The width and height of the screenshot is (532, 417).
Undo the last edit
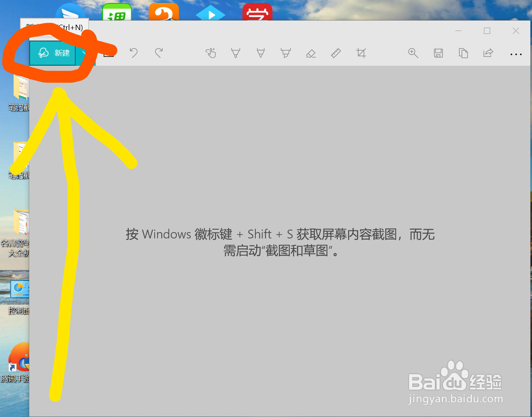[134, 53]
